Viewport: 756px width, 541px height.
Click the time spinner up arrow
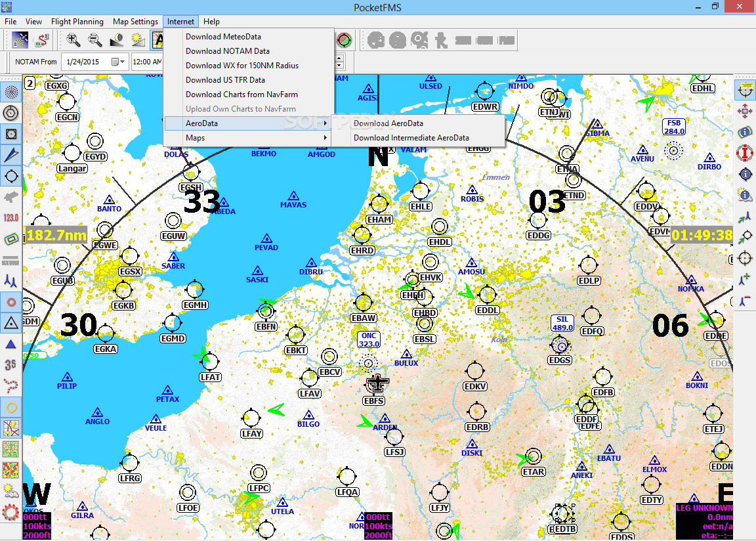339,57
